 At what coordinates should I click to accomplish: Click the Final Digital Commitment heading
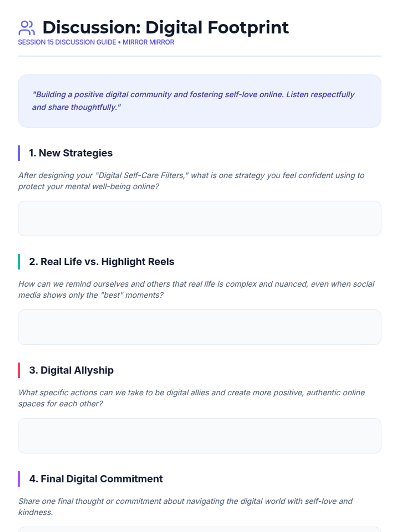[96, 479]
